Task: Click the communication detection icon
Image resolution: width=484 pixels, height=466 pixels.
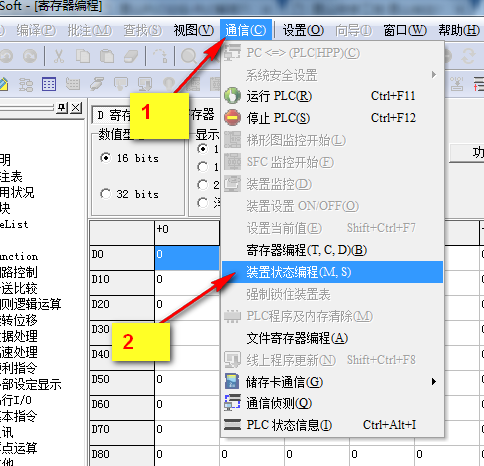Action: [232, 403]
